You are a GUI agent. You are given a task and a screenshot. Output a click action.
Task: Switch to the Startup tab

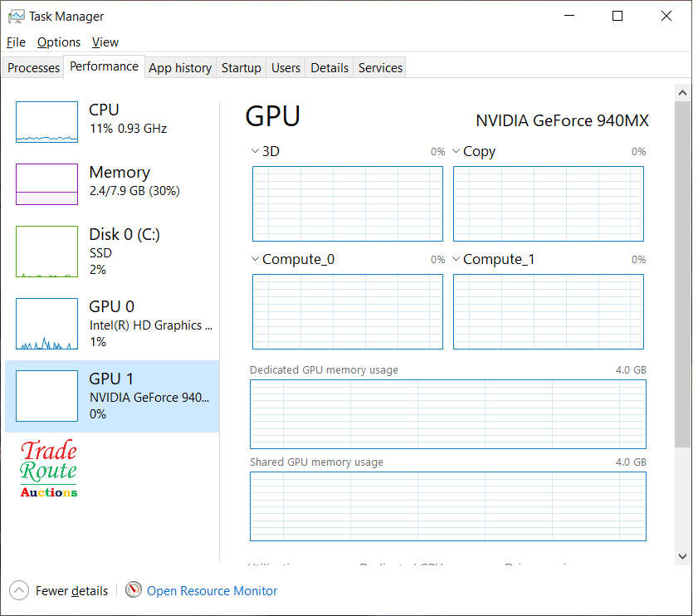pyautogui.click(x=241, y=68)
